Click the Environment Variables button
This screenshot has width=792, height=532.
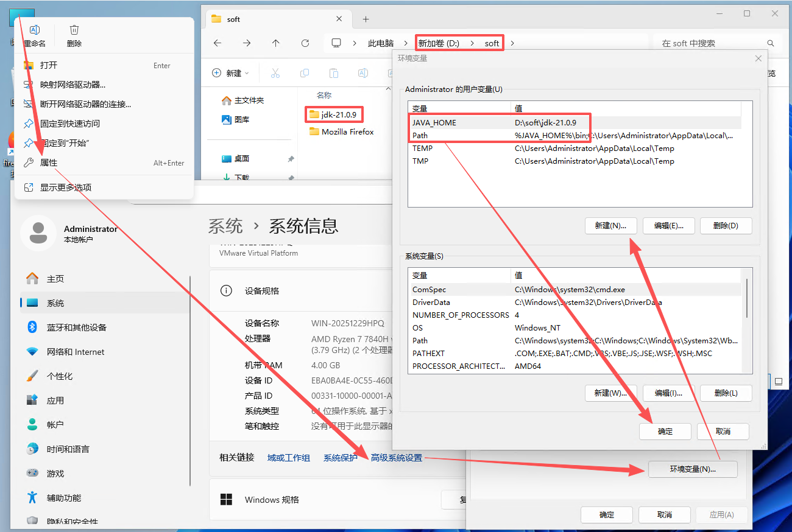pos(693,469)
